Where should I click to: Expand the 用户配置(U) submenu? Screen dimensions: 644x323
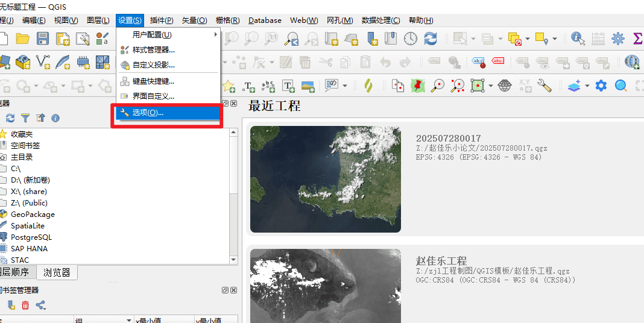coord(168,35)
